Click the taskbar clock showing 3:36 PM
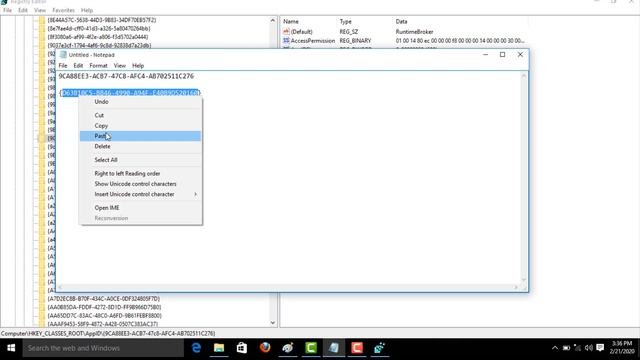The image size is (640, 360). [x=622, y=347]
